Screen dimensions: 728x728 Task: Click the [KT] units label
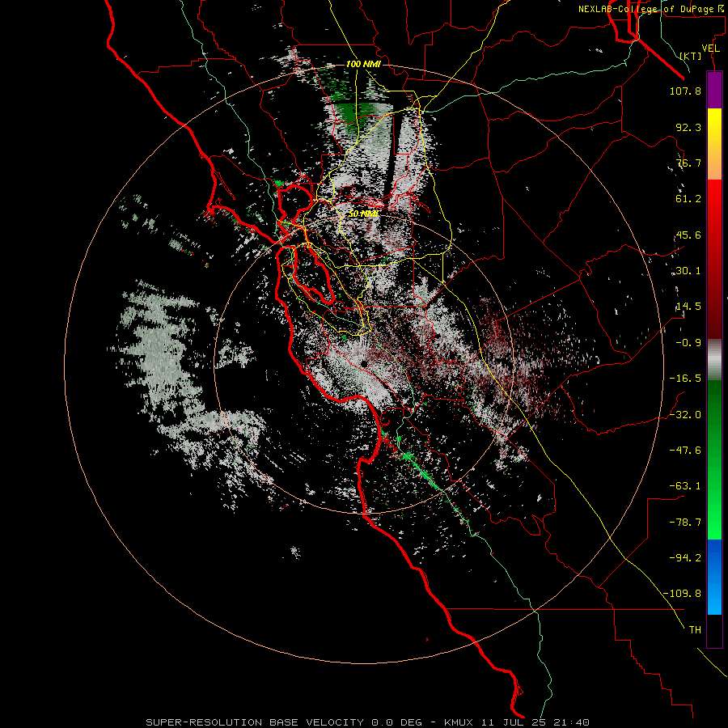point(691,56)
